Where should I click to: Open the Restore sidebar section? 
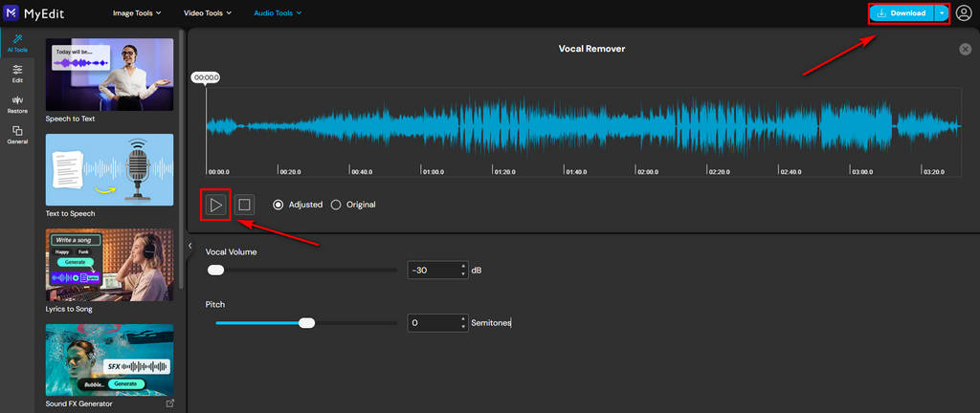[17, 104]
